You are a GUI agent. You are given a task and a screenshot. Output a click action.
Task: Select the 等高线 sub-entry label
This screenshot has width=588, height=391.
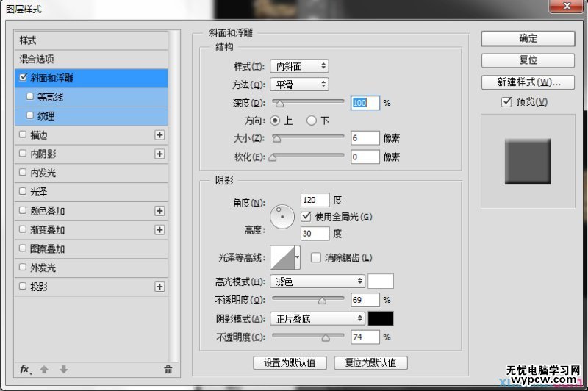50,97
